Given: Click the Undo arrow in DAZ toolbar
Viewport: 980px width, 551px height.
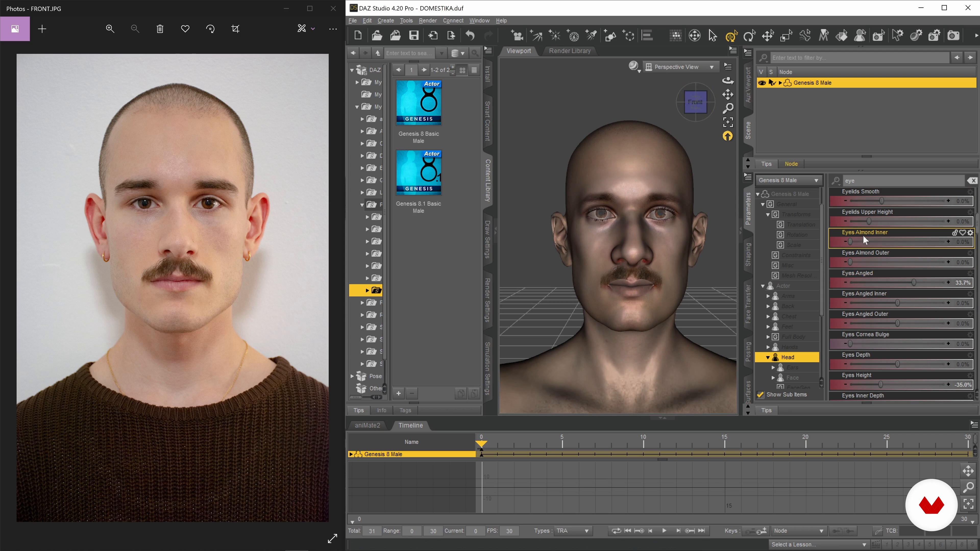Looking at the screenshot, I should coord(470,36).
